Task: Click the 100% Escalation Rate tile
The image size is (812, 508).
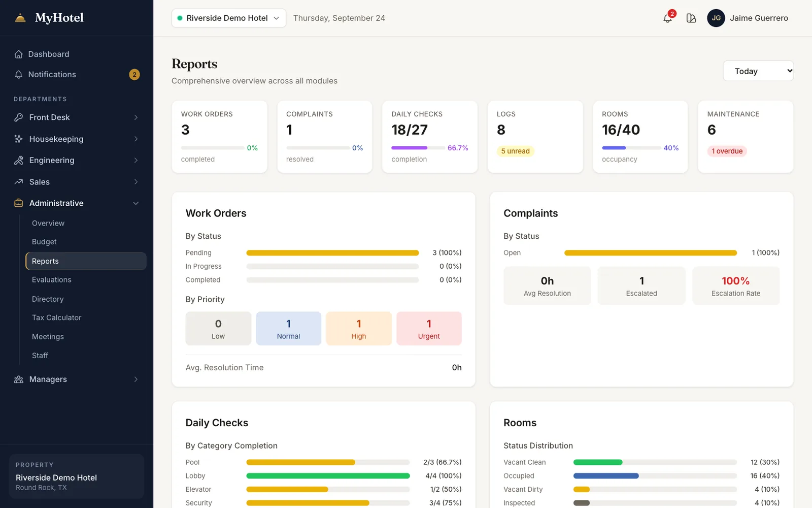Action: pos(736,286)
